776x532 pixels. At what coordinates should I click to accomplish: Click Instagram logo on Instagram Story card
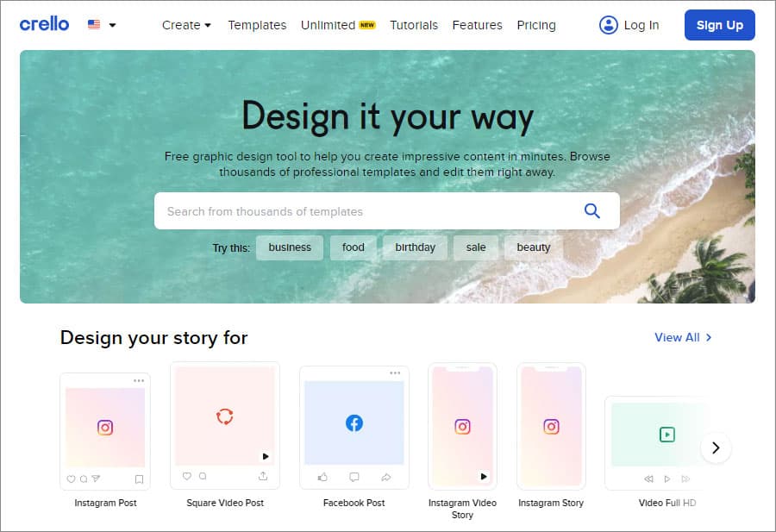551,427
